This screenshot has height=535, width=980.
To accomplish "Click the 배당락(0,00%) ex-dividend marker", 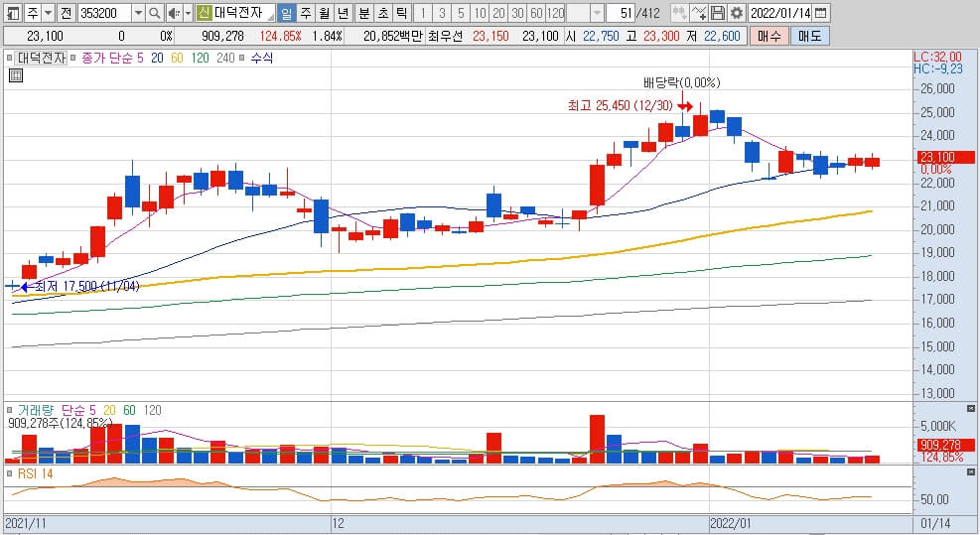I will (x=682, y=82).
